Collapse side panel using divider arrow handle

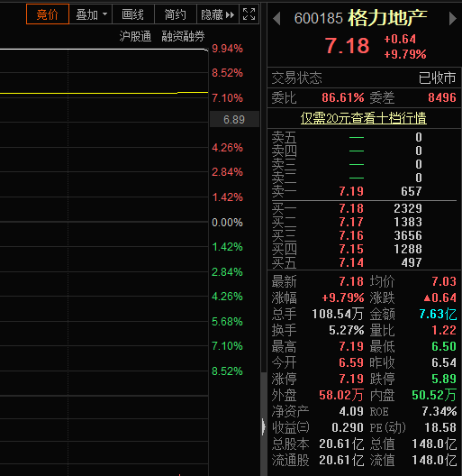point(264,426)
